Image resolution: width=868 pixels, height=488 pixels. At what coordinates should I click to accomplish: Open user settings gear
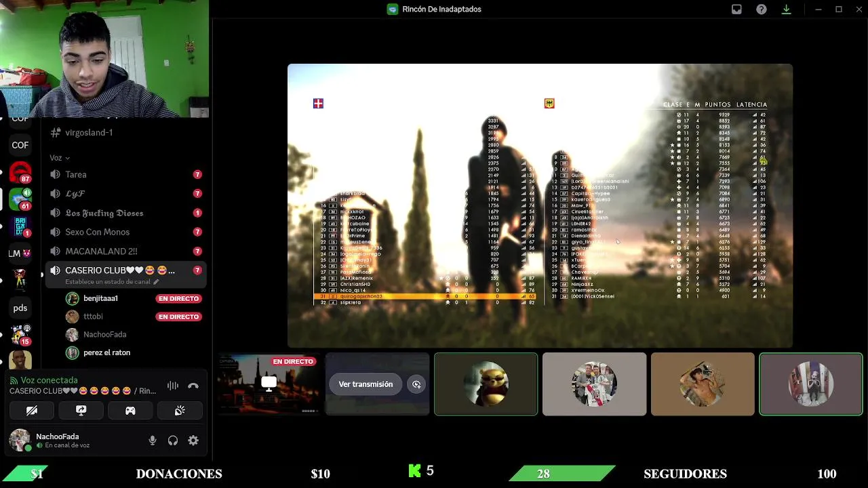click(193, 441)
